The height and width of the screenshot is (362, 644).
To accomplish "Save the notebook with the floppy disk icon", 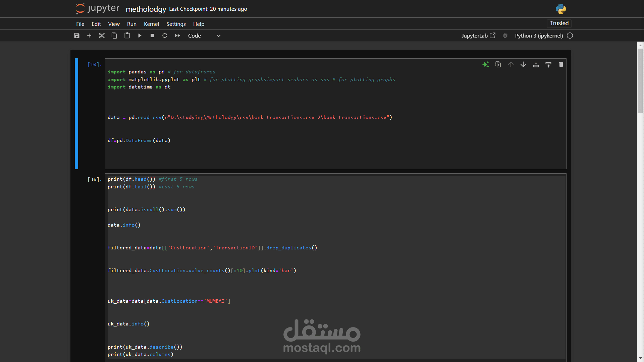I will [x=77, y=36].
